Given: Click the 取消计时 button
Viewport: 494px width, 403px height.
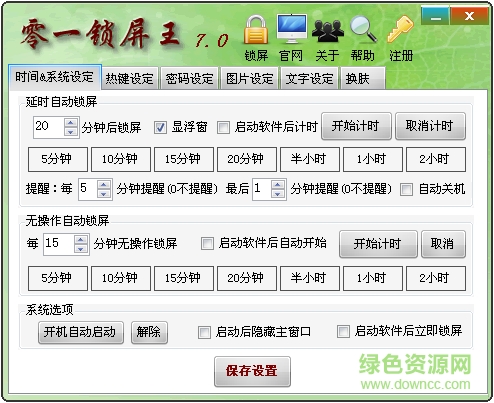Looking at the screenshot, I should pos(430,126).
